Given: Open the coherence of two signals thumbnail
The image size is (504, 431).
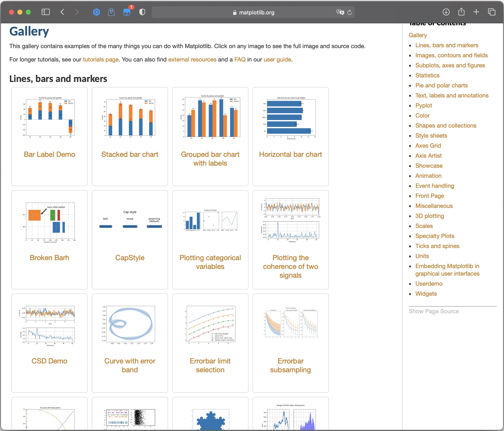Looking at the screenshot, I should click(291, 220).
